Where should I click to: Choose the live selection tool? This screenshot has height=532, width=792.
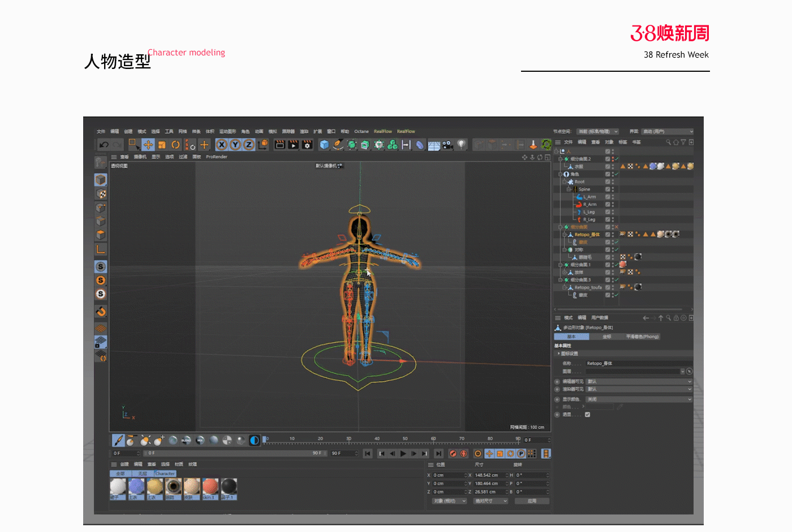134,145
